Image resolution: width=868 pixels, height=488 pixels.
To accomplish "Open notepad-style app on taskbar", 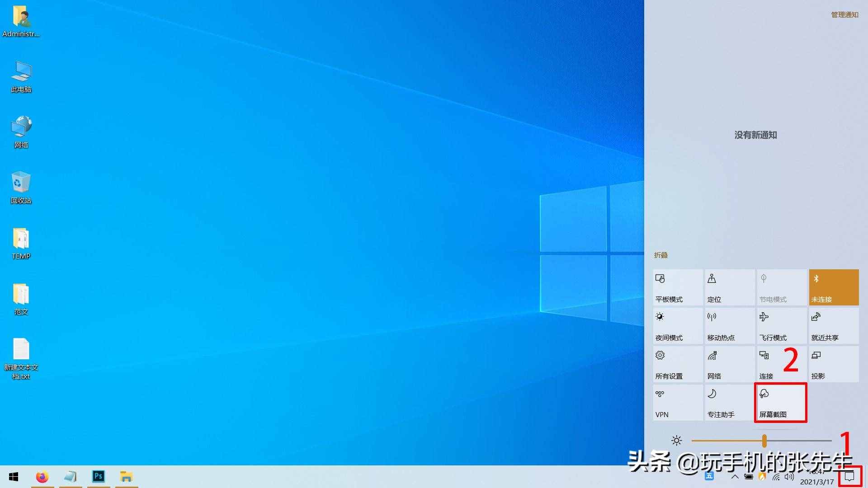I will 71,477.
